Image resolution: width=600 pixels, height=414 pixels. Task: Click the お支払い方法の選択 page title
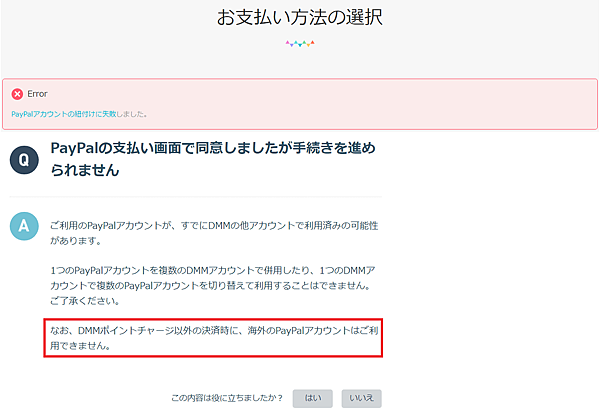(300, 17)
